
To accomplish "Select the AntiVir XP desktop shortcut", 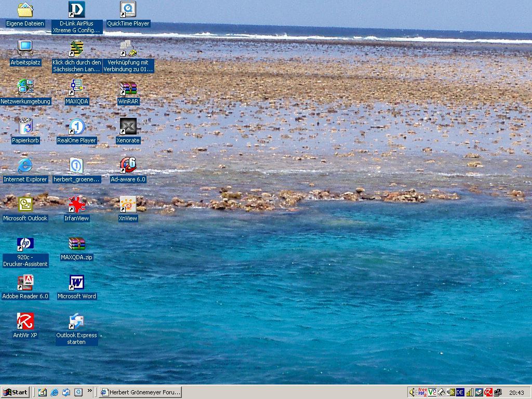I will coord(25,322).
